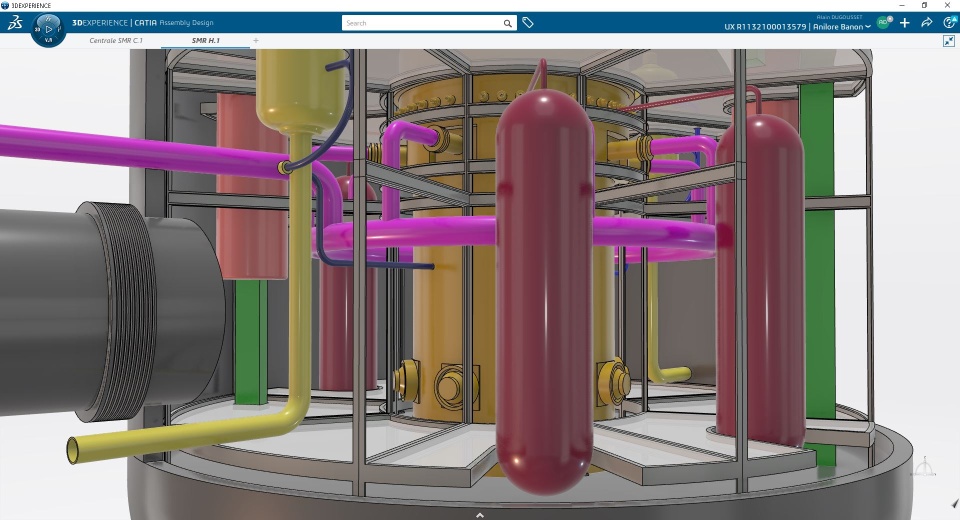Screen dimensions: 960x520
Task: Click inside the Search field
Action: pos(422,23)
